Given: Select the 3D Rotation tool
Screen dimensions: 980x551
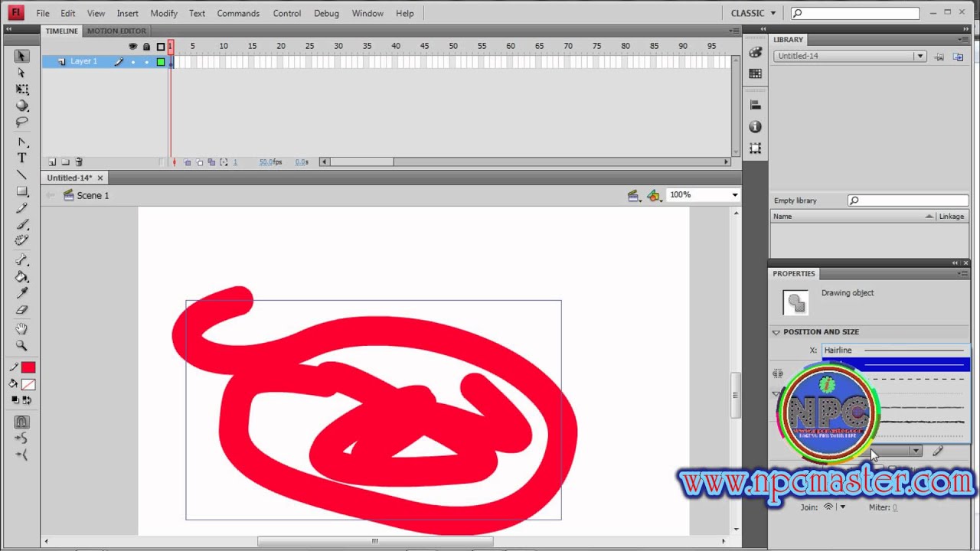Looking at the screenshot, I should 21,106.
